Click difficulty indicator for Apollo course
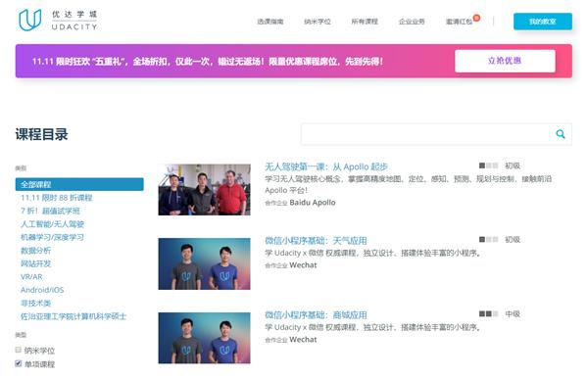Viewport: 588px width, 379px height. (x=488, y=166)
